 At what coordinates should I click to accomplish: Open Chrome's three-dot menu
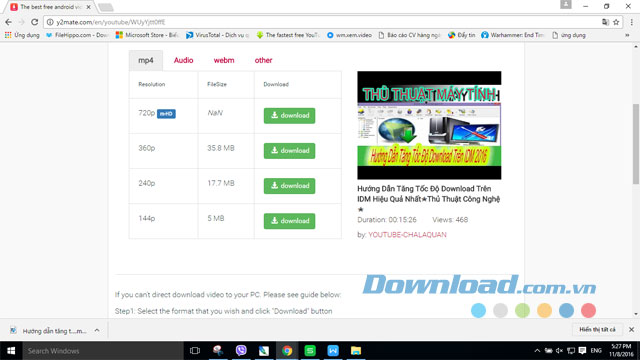tap(631, 22)
